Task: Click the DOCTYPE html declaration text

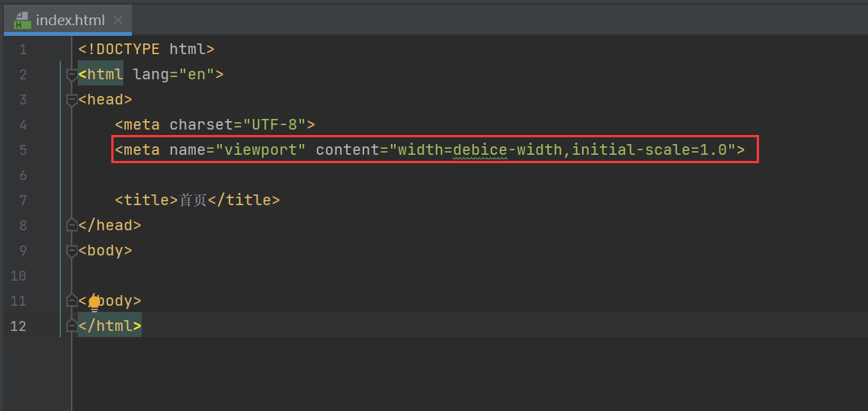Action: [x=146, y=50]
